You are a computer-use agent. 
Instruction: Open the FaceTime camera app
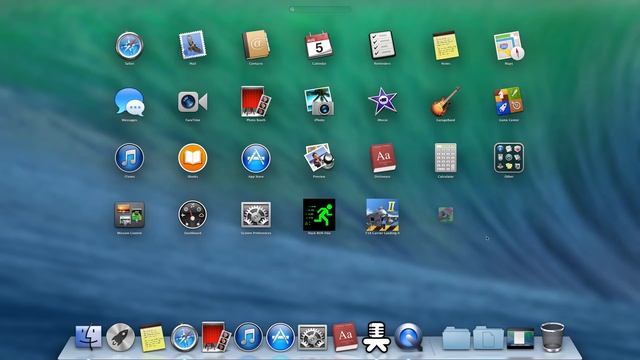[192, 102]
